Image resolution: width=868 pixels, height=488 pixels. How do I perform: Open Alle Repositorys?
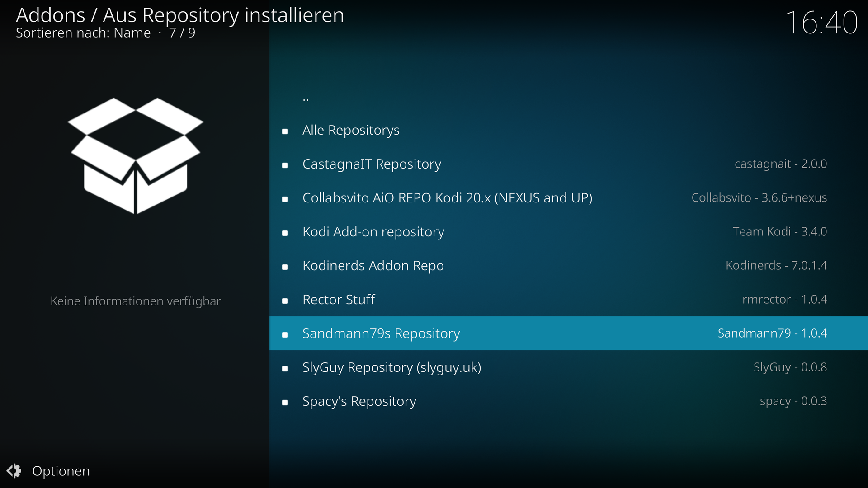(568, 130)
